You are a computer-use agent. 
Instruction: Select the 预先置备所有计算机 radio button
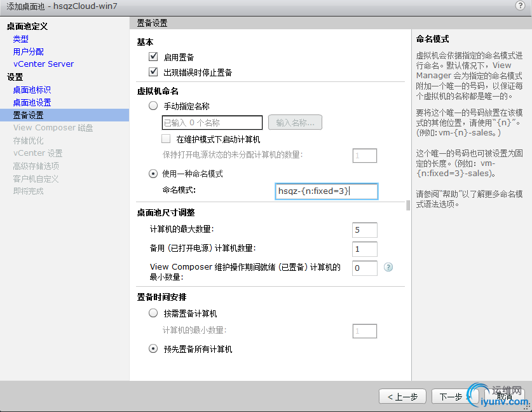[153, 348]
